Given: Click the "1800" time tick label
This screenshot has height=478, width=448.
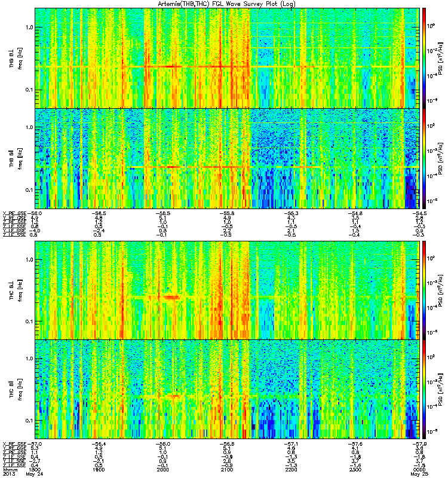Looking at the screenshot, I should 35,470.
